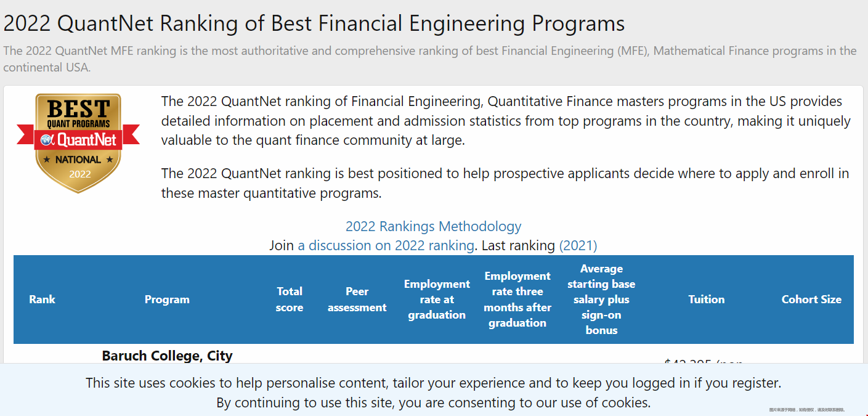Select the Total score column header
868x416 pixels.
coord(290,300)
